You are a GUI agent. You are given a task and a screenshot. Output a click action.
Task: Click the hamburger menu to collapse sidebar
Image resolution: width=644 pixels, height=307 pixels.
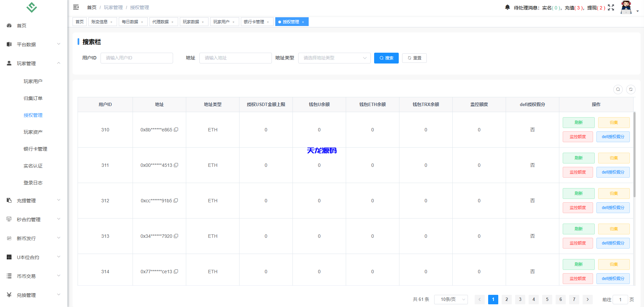pos(76,7)
